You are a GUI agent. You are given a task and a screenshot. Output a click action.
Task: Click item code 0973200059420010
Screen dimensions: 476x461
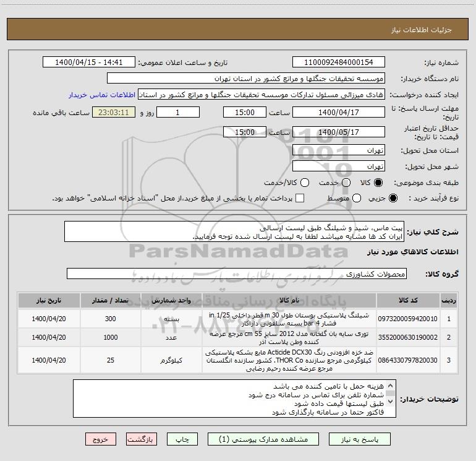pos(408,319)
